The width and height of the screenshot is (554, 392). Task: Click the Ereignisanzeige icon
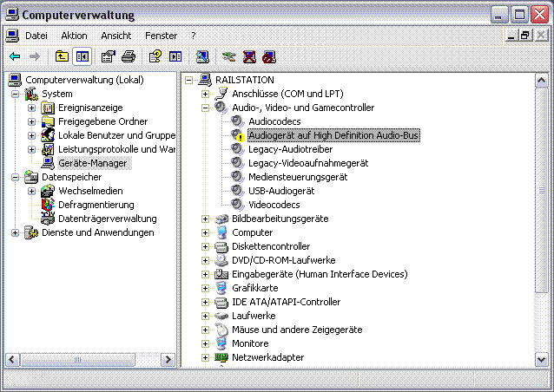tap(48, 108)
